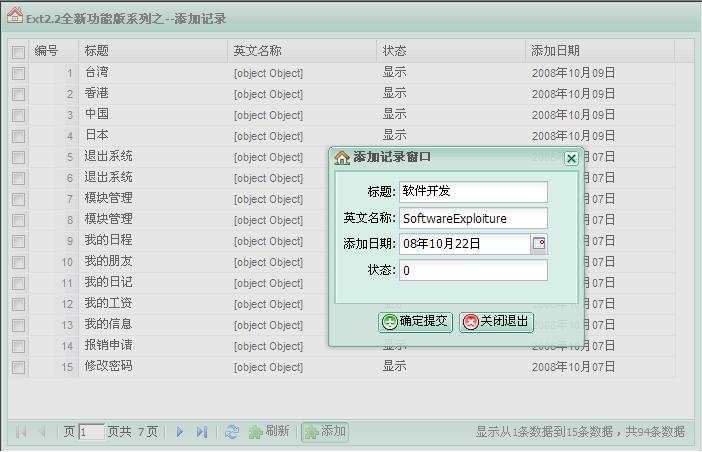702x452 pixels.
Task: Check the row checkbox for 修改密码
Action: click(18, 368)
